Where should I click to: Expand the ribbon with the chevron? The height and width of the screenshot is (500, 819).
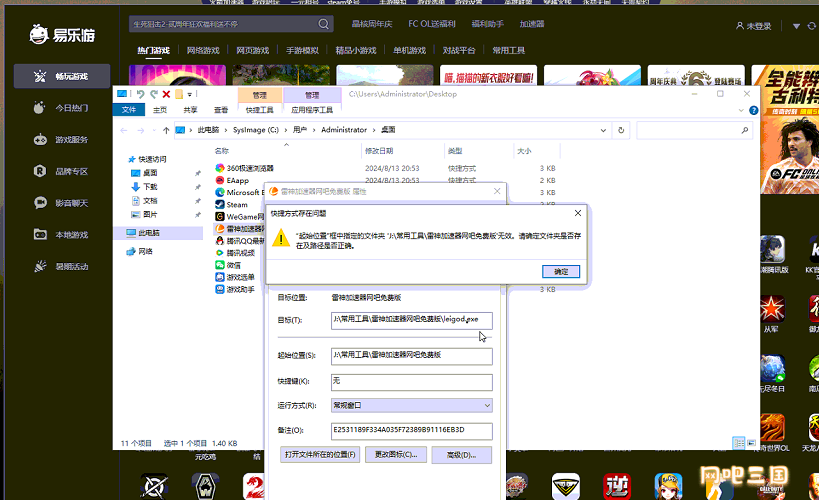(x=741, y=110)
